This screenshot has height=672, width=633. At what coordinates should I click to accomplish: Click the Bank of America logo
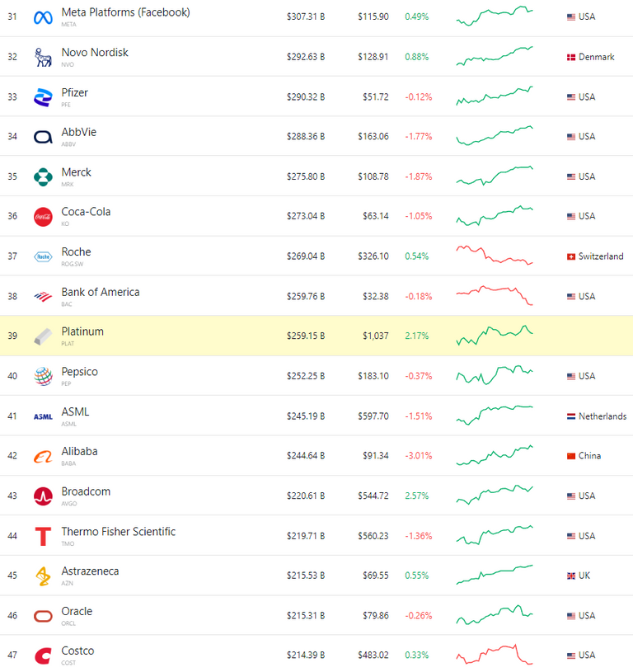(x=43, y=297)
